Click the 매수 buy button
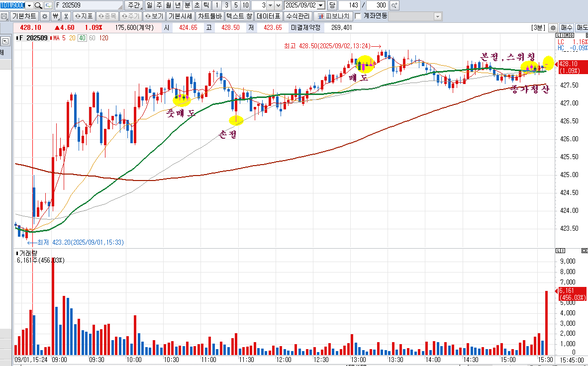This screenshot has width=588, height=366. click(x=566, y=27)
